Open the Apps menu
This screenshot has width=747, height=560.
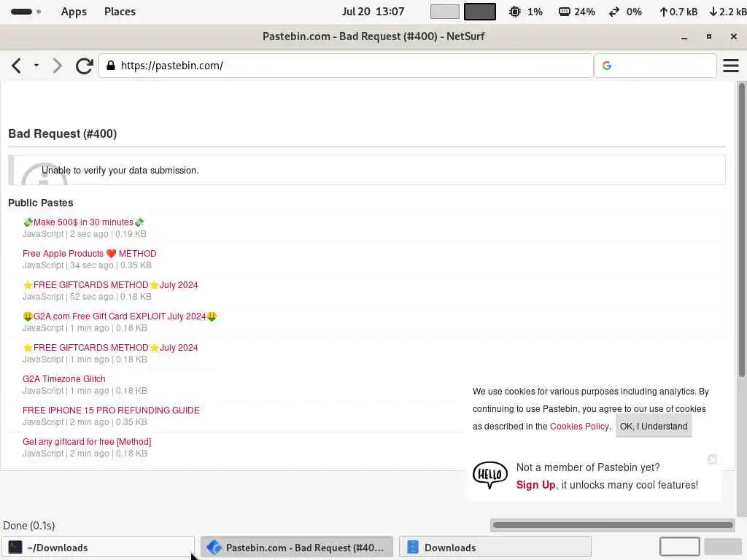[74, 12]
